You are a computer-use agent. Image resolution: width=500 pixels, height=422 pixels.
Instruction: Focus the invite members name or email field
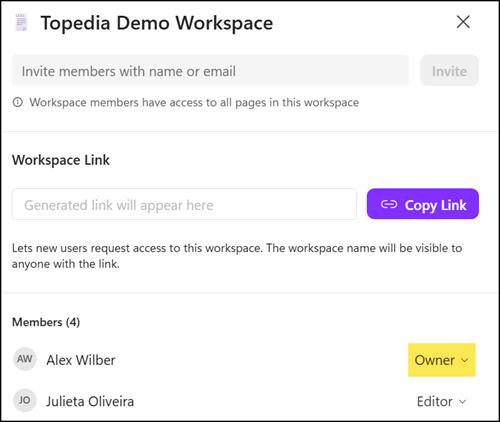[x=210, y=70]
